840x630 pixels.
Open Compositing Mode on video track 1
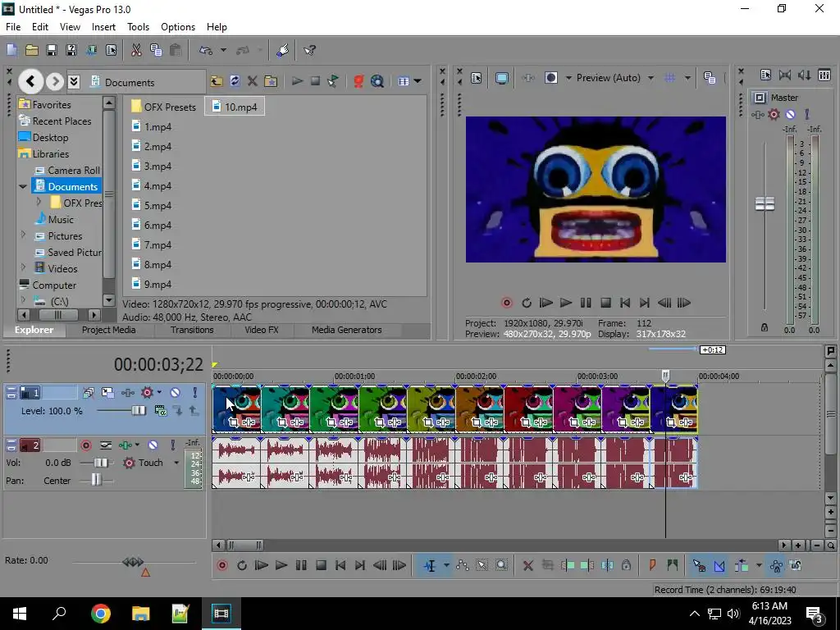pyautogui.click(x=160, y=410)
